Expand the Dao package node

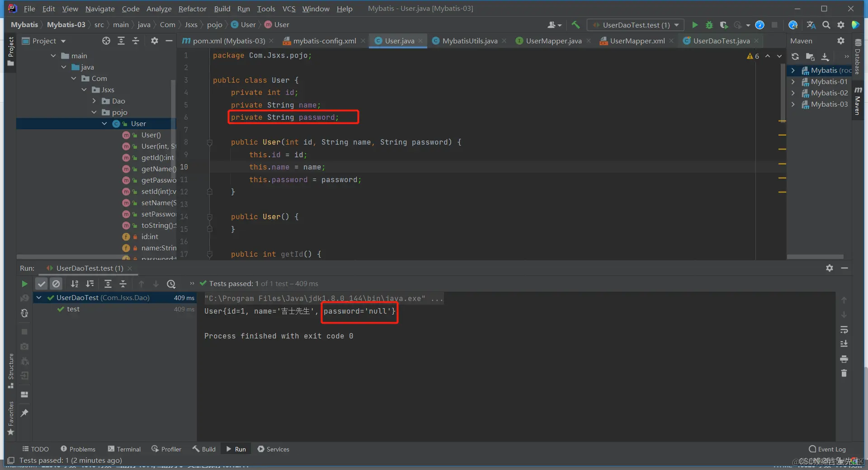point(94,101)
